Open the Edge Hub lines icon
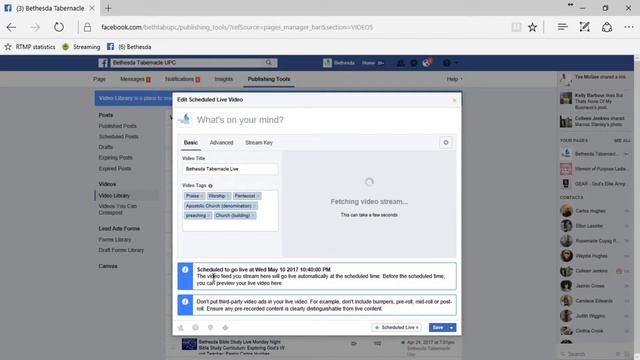Screen dimensions: 640x360 click(x=562, y=27)
